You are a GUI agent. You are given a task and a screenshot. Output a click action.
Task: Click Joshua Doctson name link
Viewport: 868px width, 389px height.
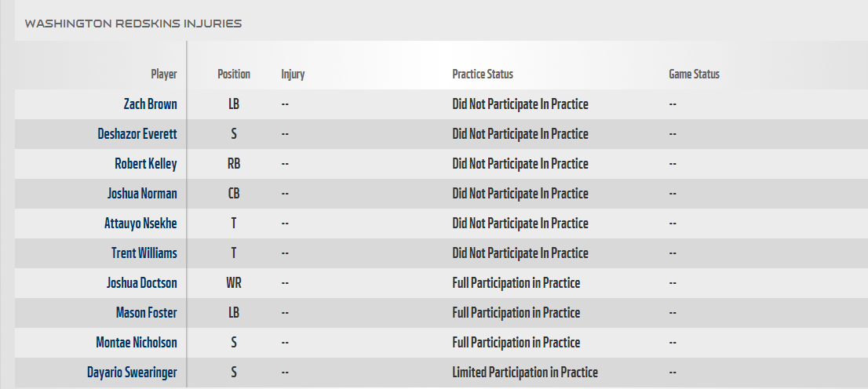pyautogui.click(x=142, y=283)
